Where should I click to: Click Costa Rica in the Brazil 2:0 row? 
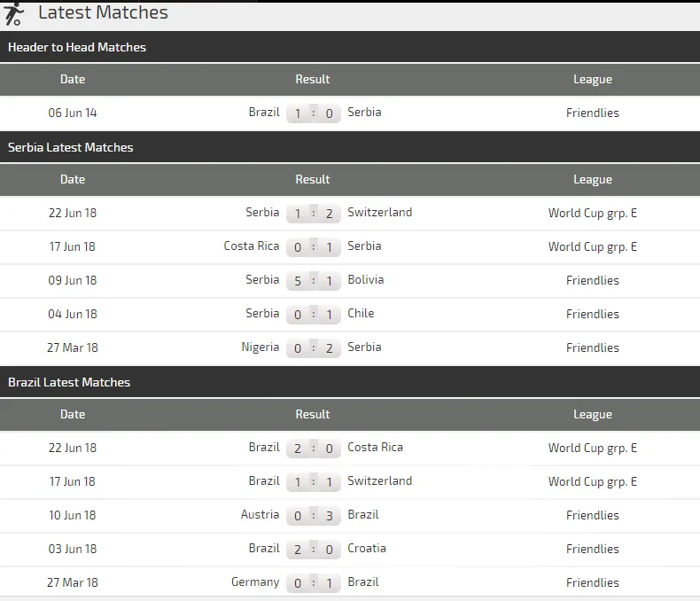click(376, 447)
